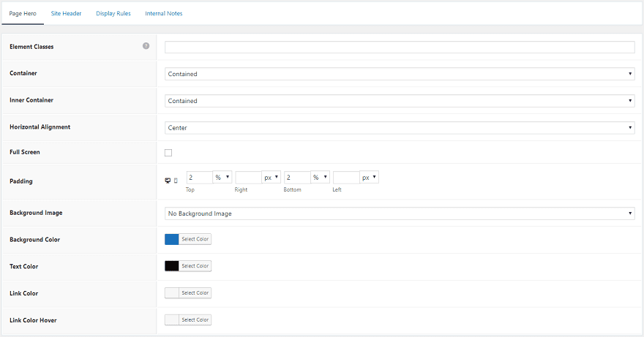The height and width of the screenshot is (337, 644).
Task: Open the Inner Container dropdown
Action: [x=400, y=101]
